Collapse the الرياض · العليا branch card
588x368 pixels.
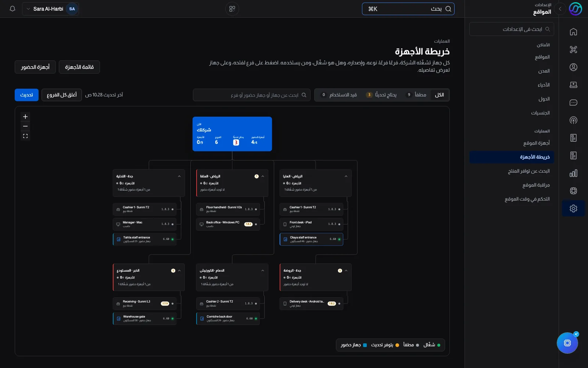pos(346,177)
